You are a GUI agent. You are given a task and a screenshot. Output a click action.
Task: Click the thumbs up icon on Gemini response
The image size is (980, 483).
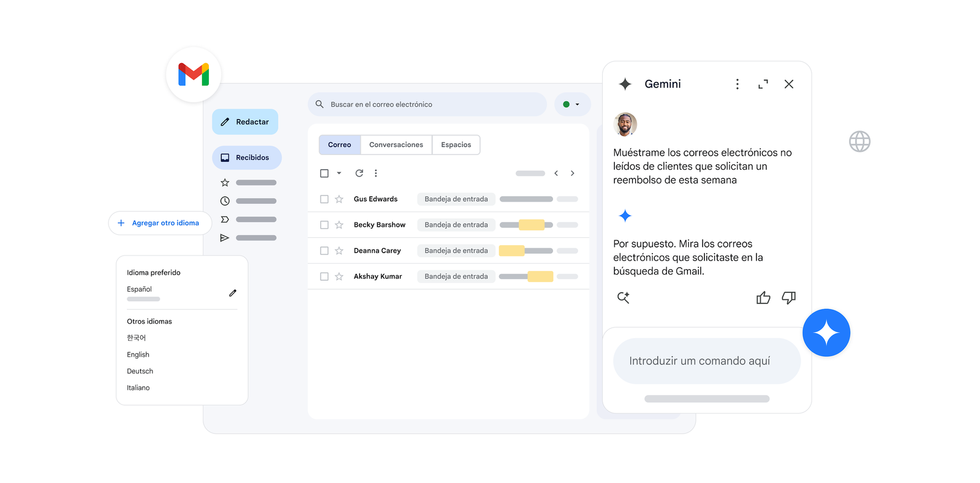(x=763, y=298)
